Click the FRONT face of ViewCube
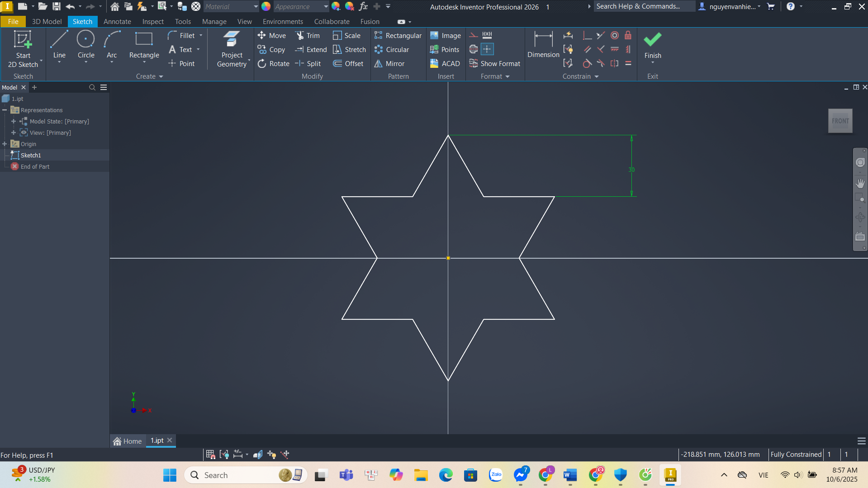The width and height of the screenshot is (868, 488). coord(840,121)
